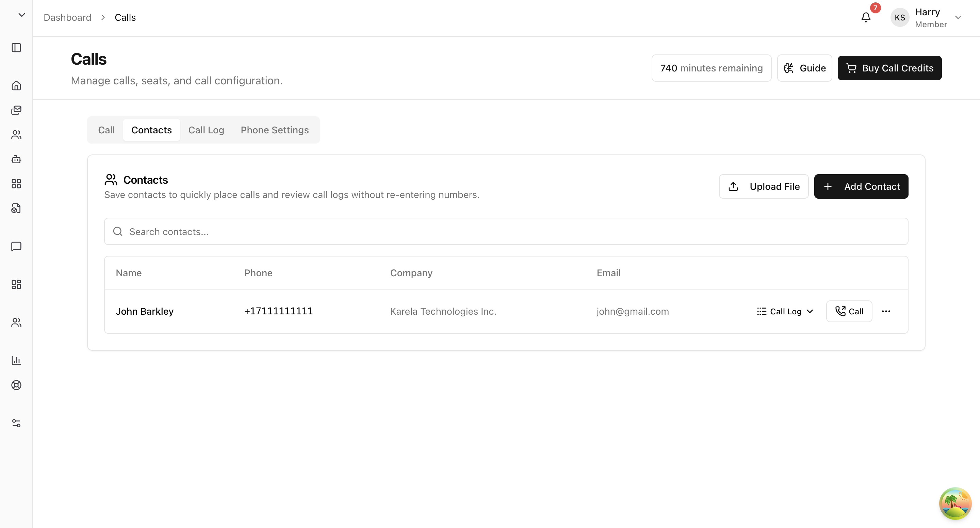Go to Dashboard breadcrumb

67,17
